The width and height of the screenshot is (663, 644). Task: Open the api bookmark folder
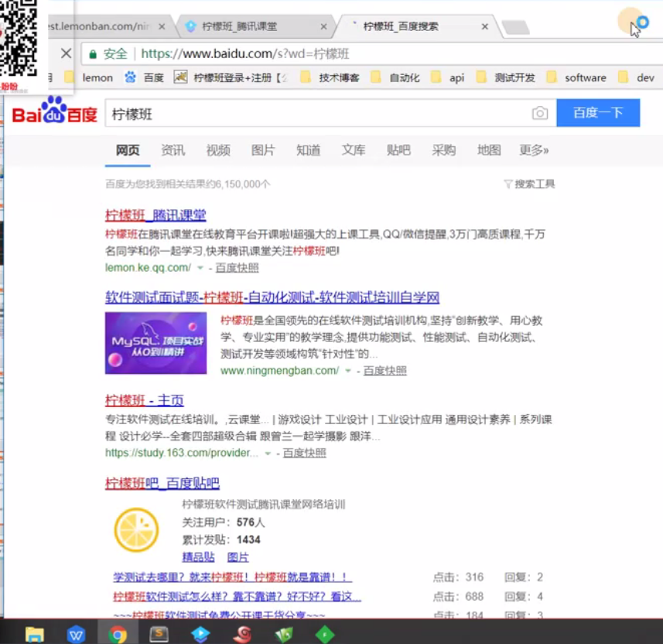(x=447, y=78)
